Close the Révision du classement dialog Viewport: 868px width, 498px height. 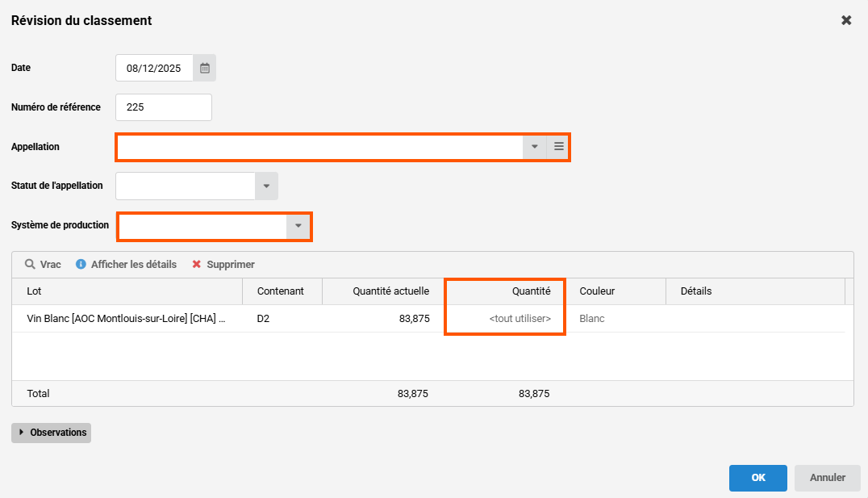[846, 21]
